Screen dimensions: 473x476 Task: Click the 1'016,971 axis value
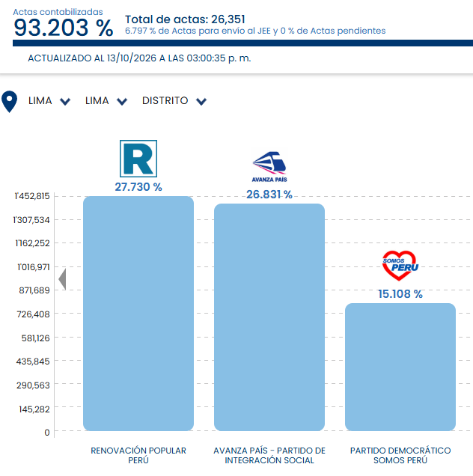point(34,267)
